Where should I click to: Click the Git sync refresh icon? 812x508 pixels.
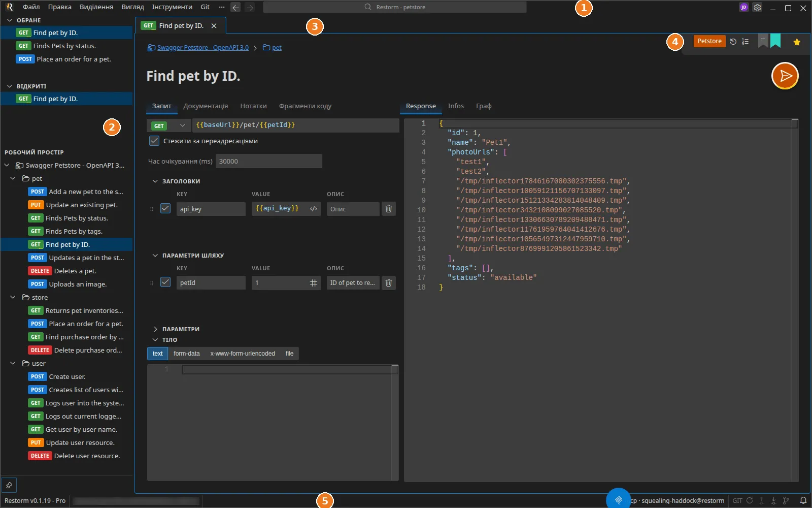(x=750, y=501)
